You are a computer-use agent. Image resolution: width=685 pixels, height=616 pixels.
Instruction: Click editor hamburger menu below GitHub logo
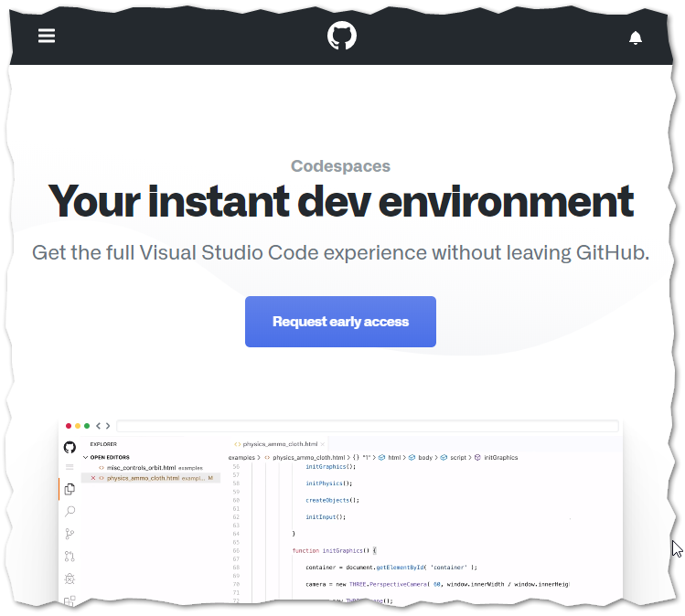70,467
